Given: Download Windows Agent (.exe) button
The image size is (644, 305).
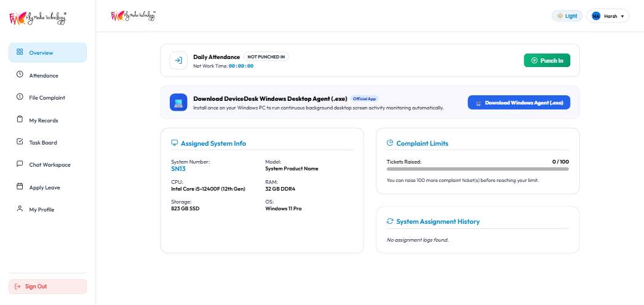Looking at the screenshot, I should click(519, 103).
